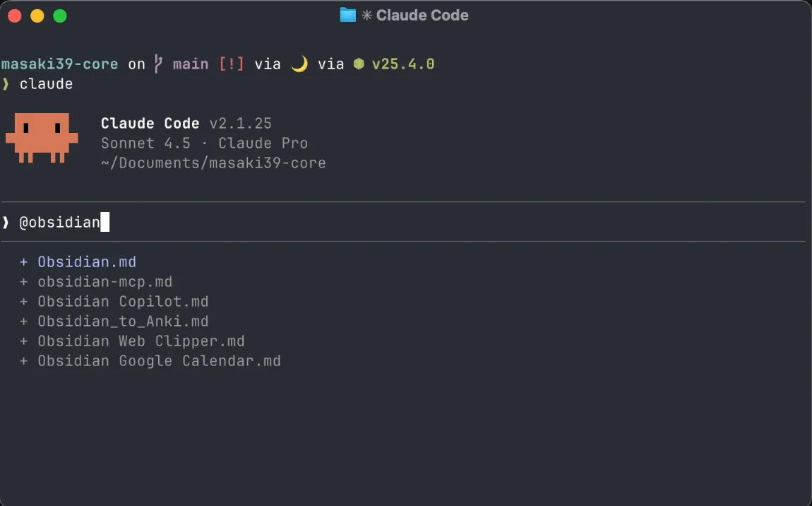
Task: Click the git branch icon in prompt
Action: (x=159, y=64)
